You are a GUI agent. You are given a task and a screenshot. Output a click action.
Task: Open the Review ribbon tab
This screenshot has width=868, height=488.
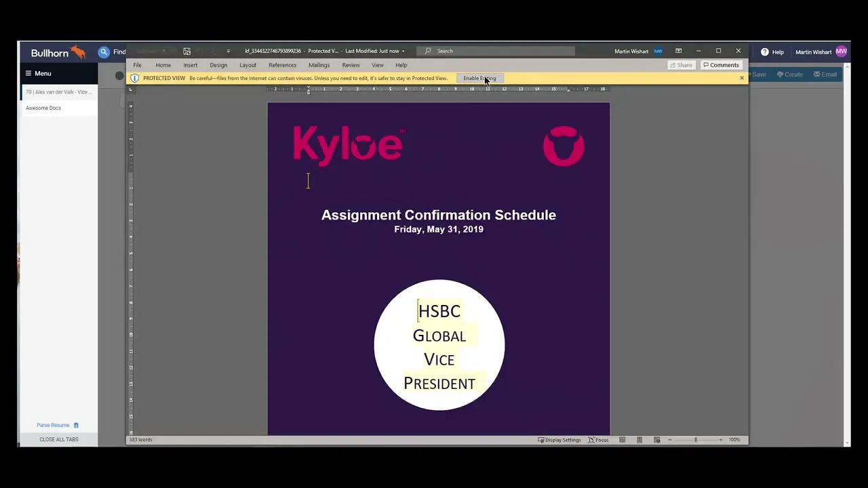(x=351, y=65)
